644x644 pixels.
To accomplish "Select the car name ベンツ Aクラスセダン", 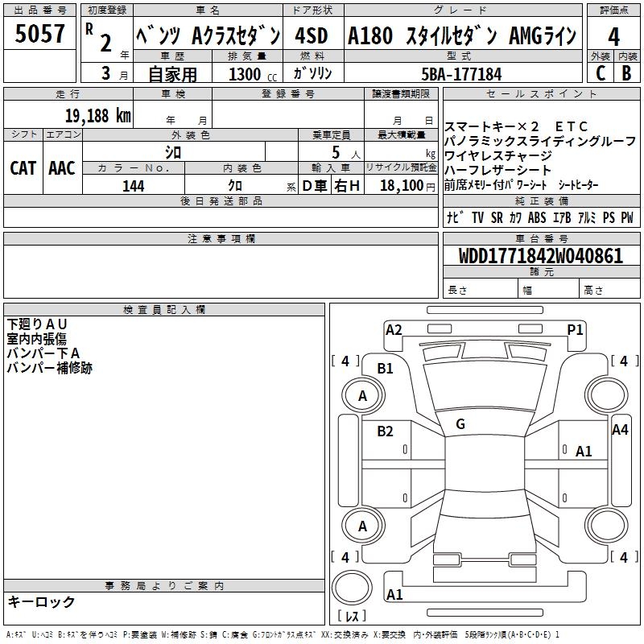I will click(208, 36).
